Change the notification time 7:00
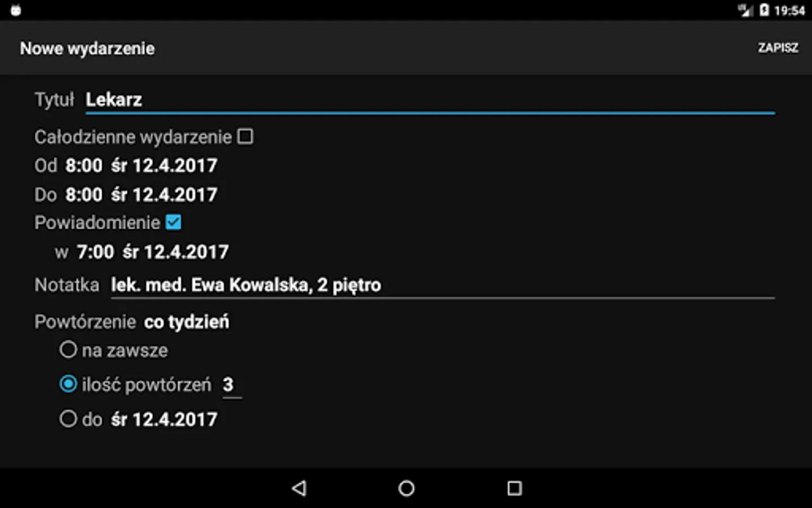Viewport: 812px width, 508px height. tap(95, 252)
